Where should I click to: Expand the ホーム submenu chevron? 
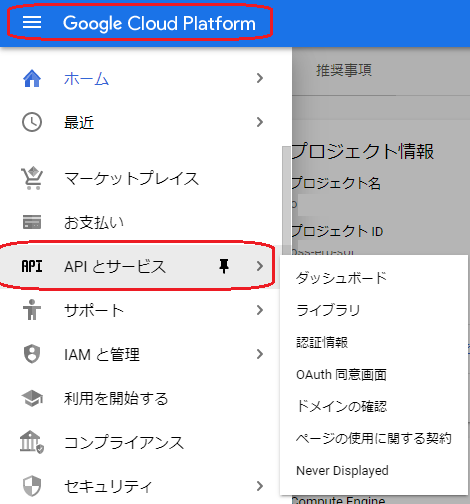click(260, 78)
